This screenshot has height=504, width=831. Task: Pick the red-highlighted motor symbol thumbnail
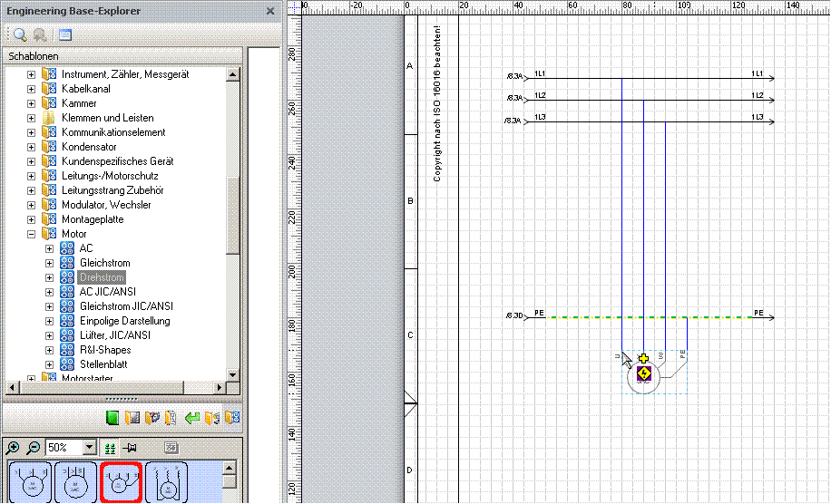[121, 482]
